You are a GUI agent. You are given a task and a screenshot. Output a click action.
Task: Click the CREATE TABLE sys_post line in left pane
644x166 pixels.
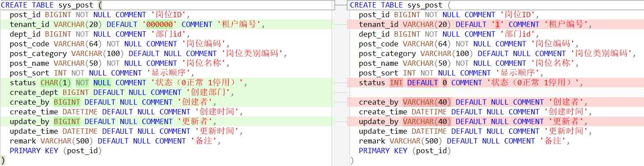[52, 5]
